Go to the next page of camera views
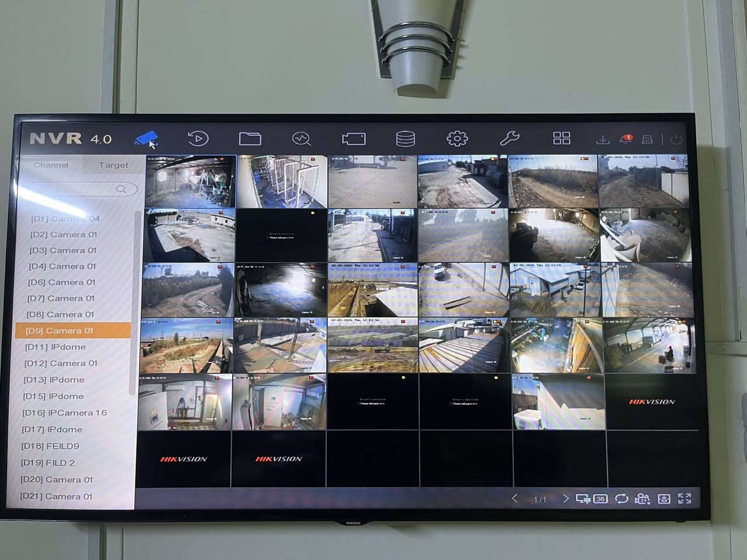The image size is (747, 560). [566, 499]
